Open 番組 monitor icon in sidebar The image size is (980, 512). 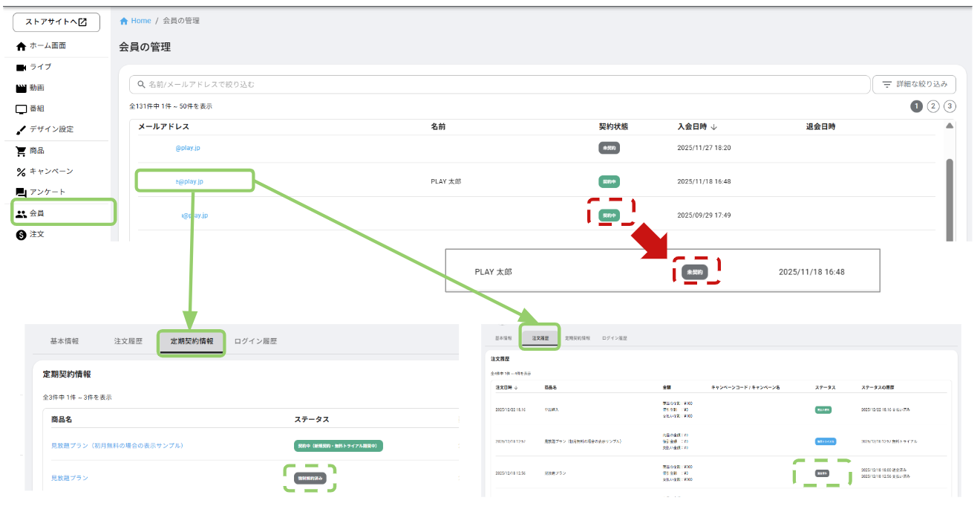(21, 109)
